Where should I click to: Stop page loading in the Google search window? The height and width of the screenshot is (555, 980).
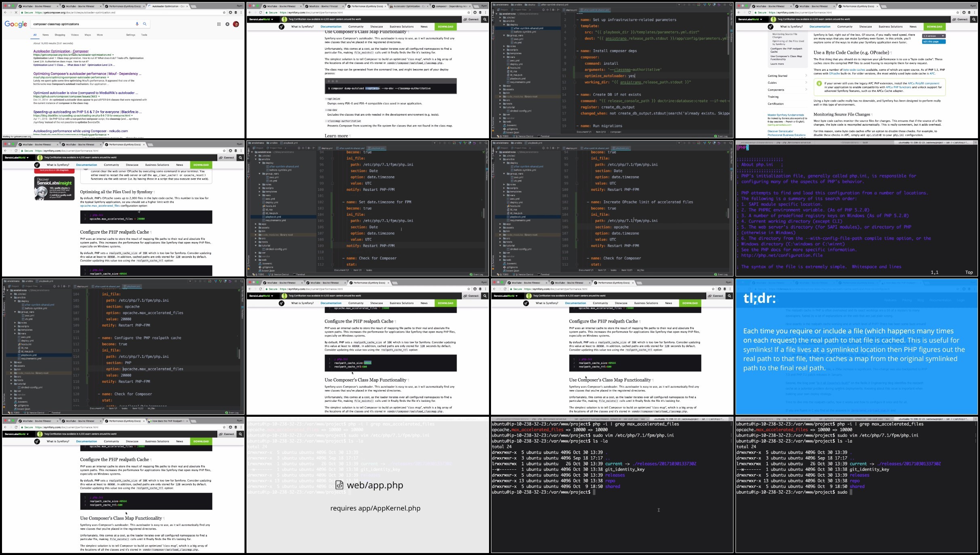pos(16,13)
